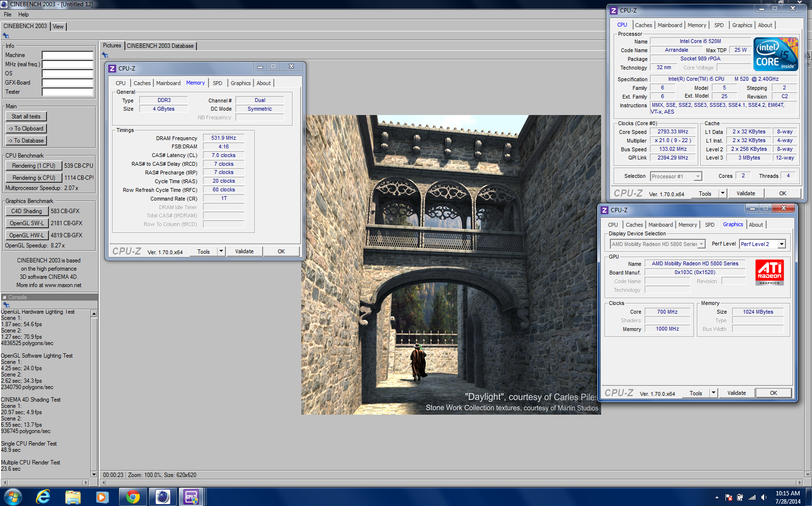Switch to CINEBENCH 2003 Database tab
The image size is (812, 506).
click(161, 46)
